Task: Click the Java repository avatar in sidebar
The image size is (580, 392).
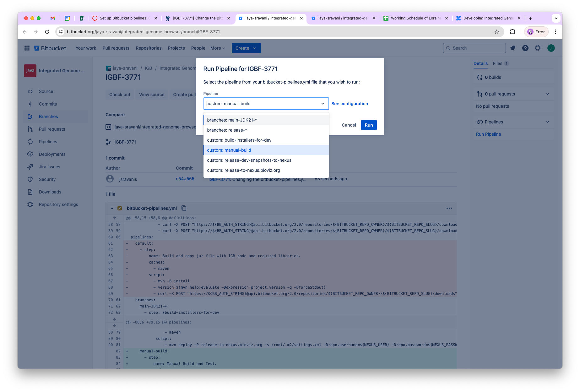Action: (x=30, y=71)
